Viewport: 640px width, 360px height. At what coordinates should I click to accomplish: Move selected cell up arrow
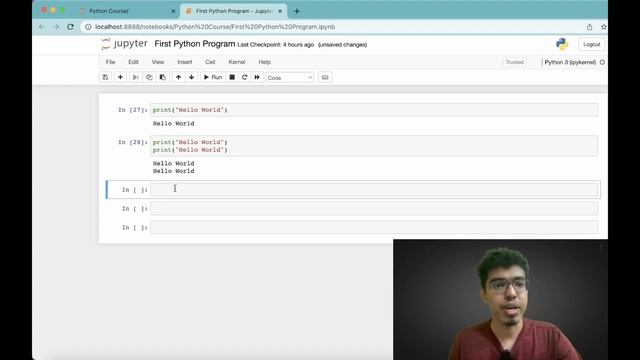click(x=178, y=77)
